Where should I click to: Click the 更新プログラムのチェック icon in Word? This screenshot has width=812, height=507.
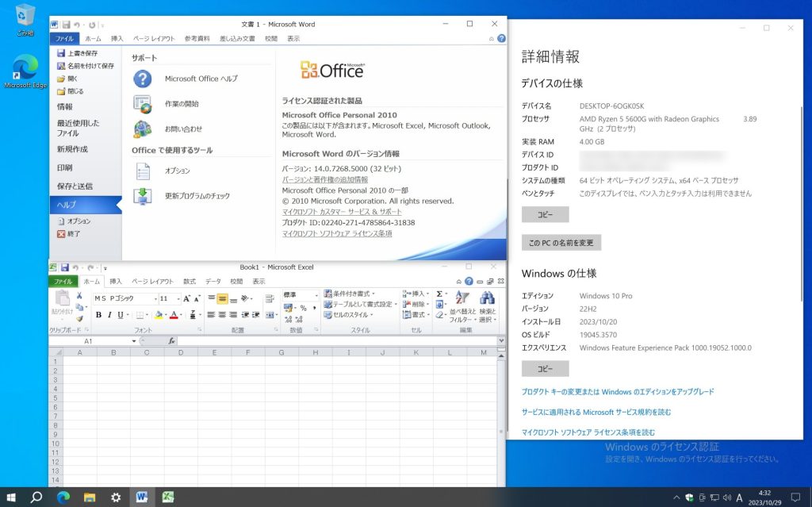point(142,194)
